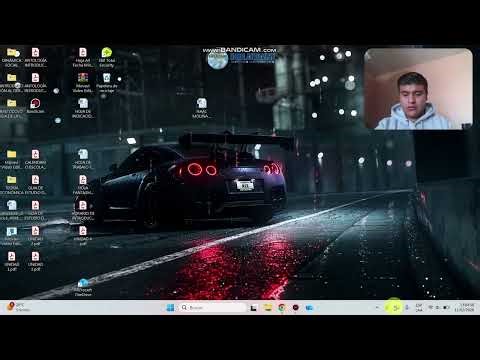Open the Papelera de reciclaje icon

point(107,83)
